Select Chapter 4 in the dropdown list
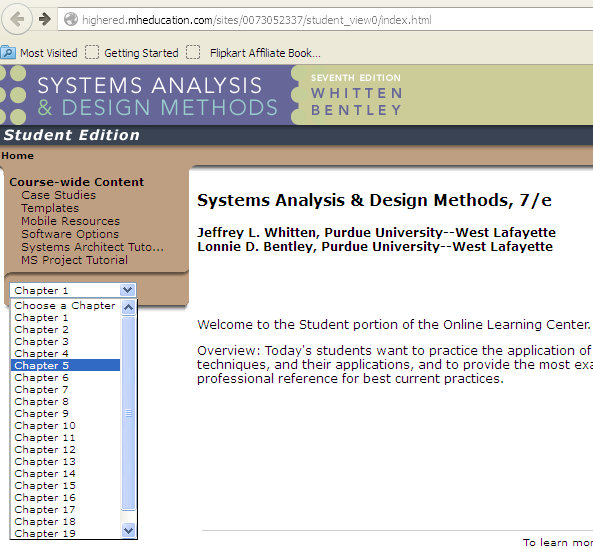This screenshot has width=593, height=549. (x=65, y=354)
